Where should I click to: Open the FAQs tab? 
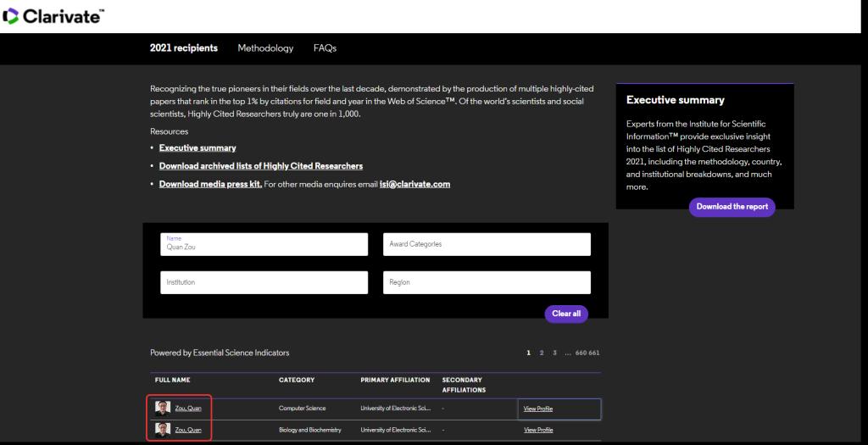tap(325, 48)
